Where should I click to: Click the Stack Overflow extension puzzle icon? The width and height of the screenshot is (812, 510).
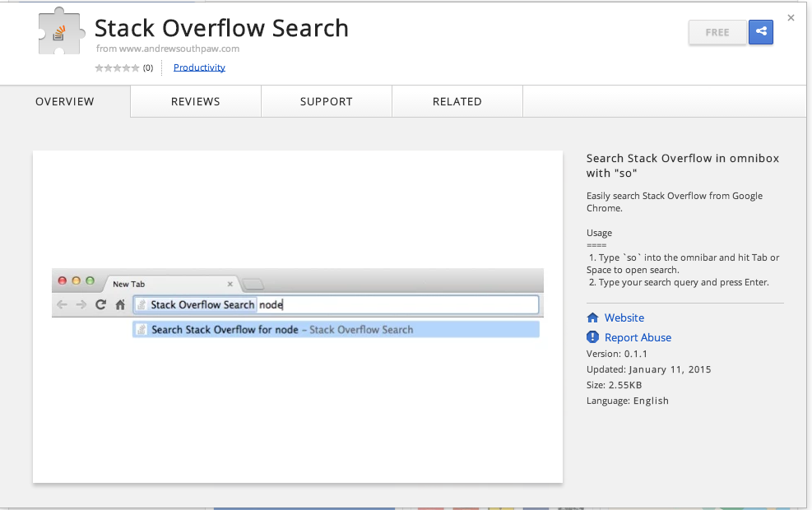point(61,30)
